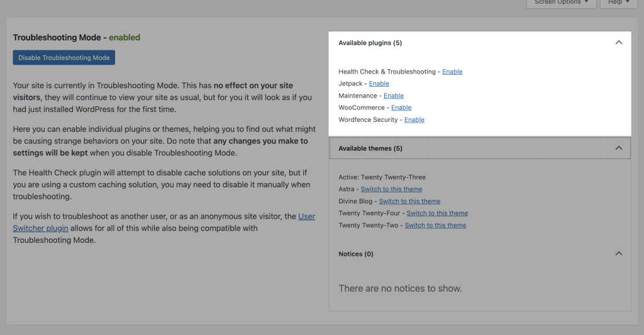Click the Available plugins (5) heading
This screenshot has height=335, width=644.
coord(370,43)
